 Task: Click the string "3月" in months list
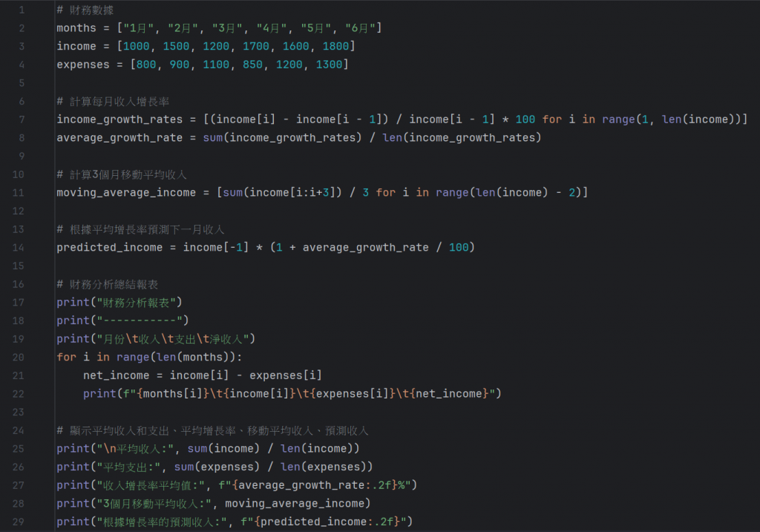coord(226,28)
